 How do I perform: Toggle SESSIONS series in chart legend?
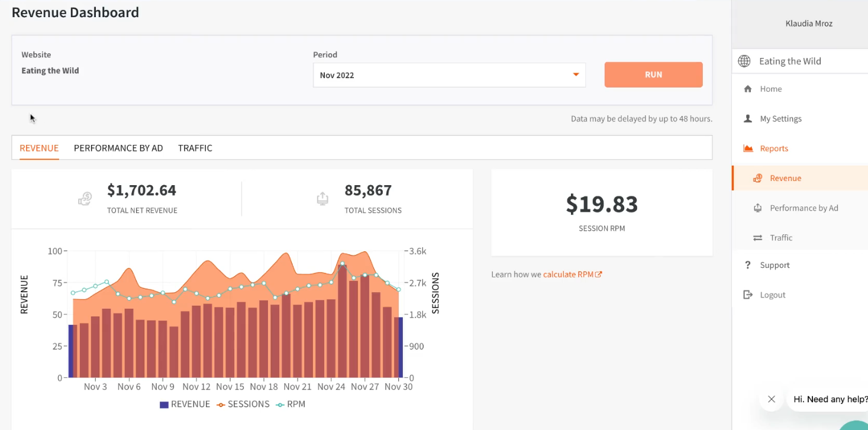click(243, 405)
